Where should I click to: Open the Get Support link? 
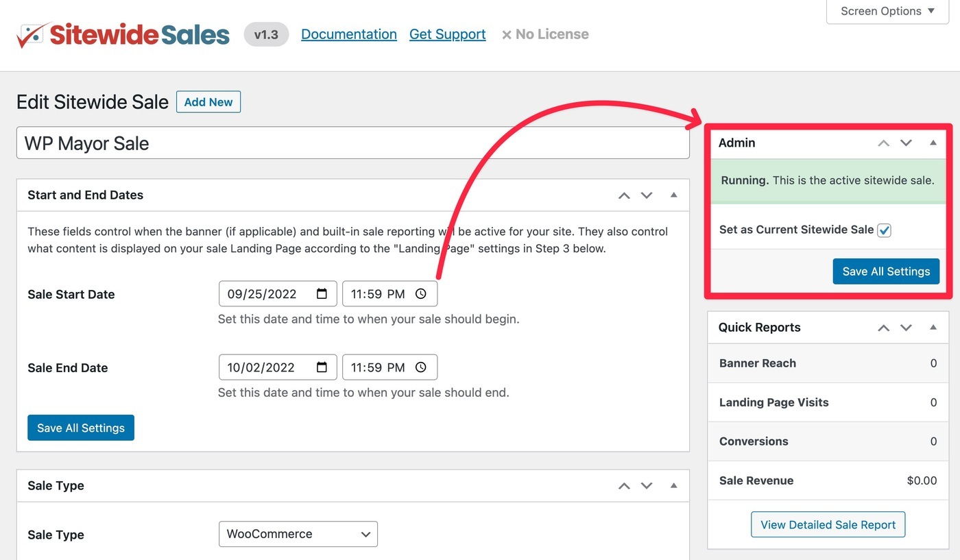[448, 34]
